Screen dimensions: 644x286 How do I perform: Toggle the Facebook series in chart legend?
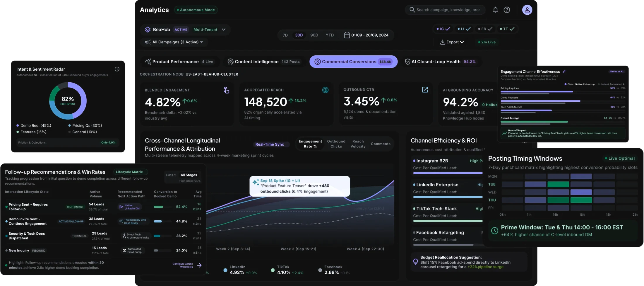tap(334, 270)
